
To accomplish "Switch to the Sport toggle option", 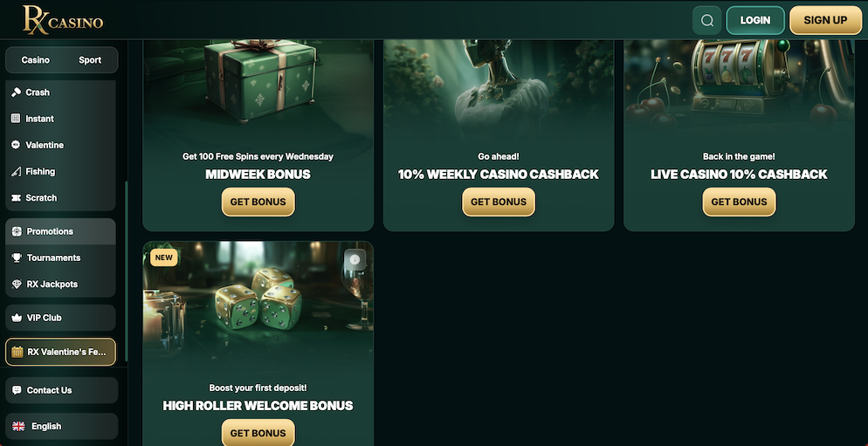I will [90, 59].
